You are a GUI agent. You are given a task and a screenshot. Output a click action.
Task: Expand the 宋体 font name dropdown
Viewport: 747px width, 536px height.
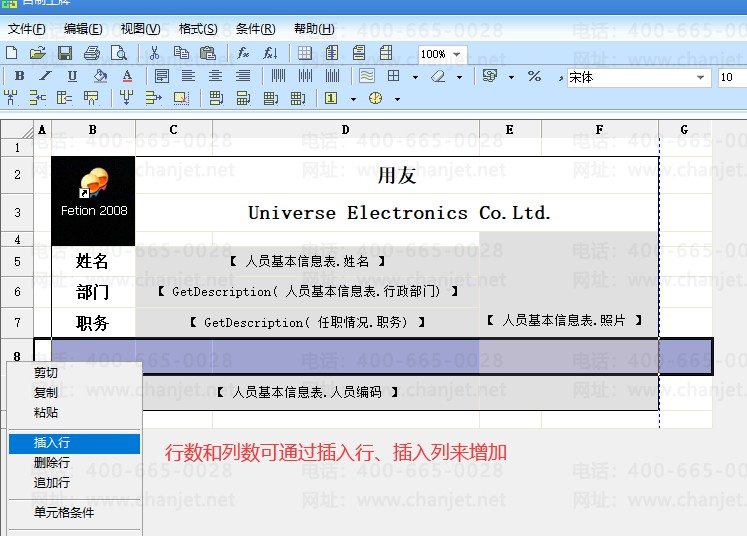point(703,77)
